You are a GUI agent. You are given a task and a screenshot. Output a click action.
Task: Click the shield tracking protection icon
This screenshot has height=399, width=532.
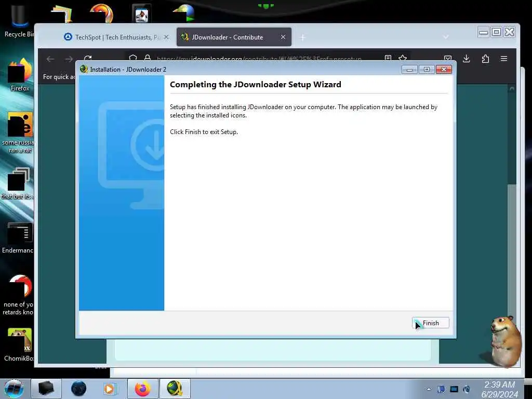click(133, 58)
